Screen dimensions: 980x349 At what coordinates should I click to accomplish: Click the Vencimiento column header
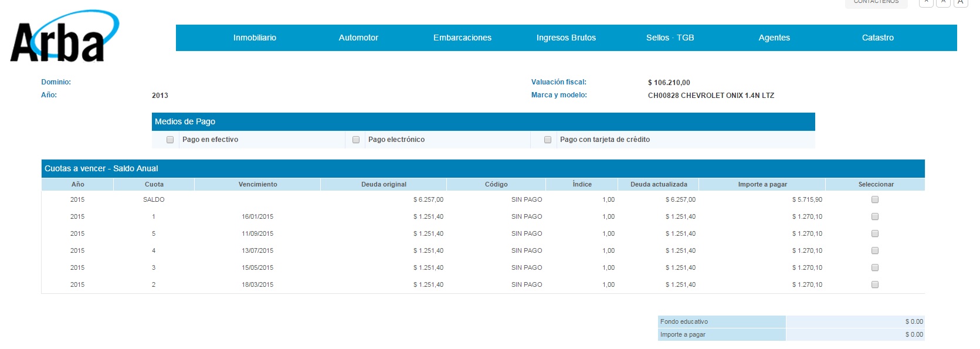click(257, 184)
